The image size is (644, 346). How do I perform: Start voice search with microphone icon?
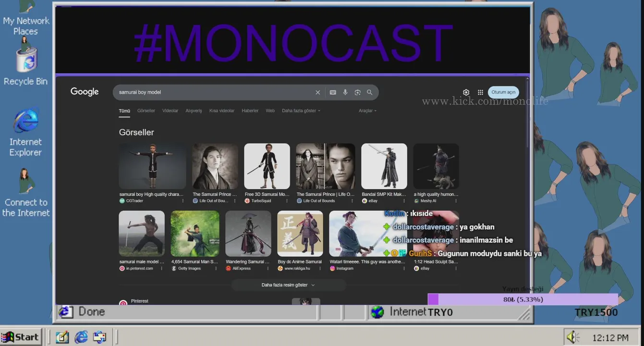point(345,92)
